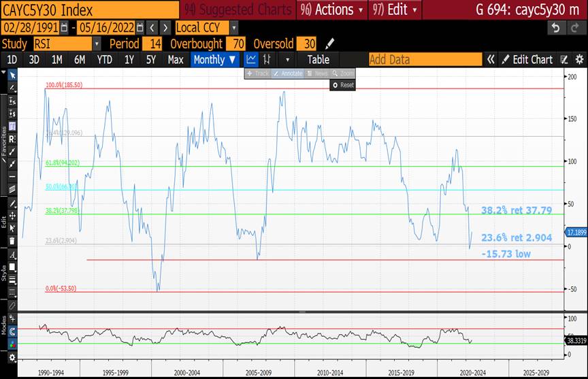Click the edit pencil annotation tool
The width and height of the screenshot is (588, 379).
(x=12, y=203)
